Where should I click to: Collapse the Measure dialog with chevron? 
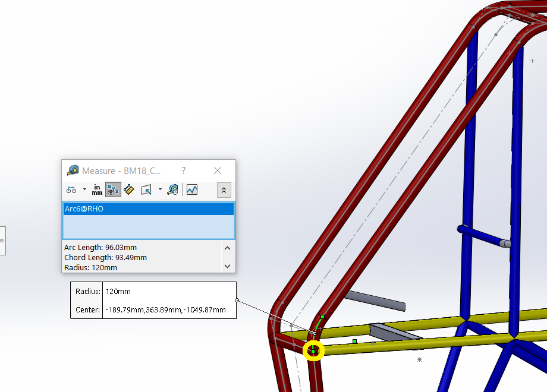coord(224,190)
